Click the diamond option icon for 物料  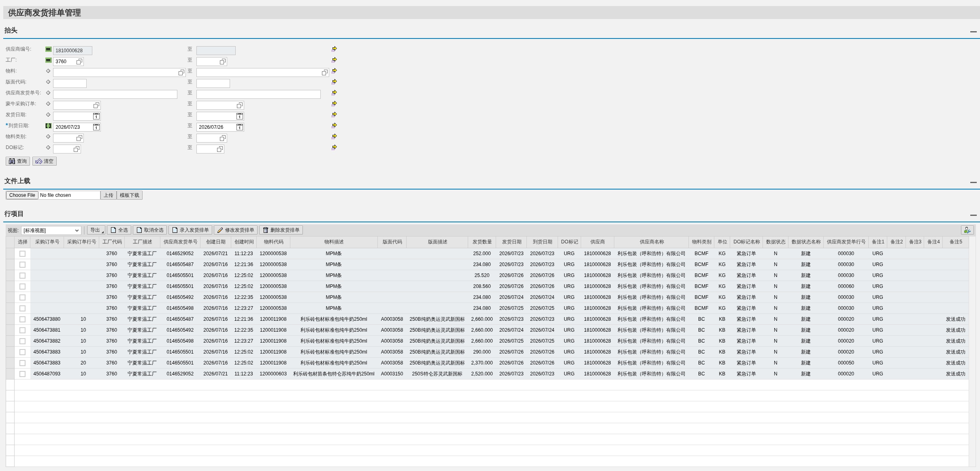point(48,71)
